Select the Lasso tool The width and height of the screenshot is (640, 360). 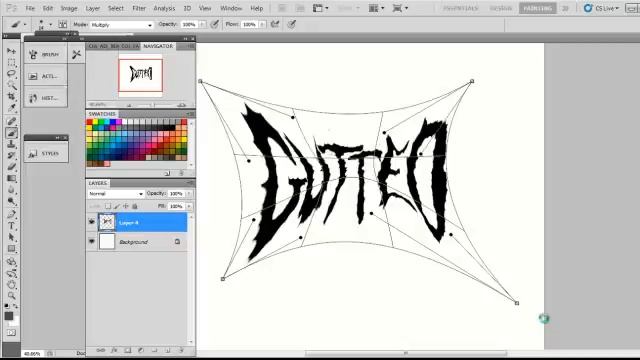pyautogui.click(x=11, y=74)
